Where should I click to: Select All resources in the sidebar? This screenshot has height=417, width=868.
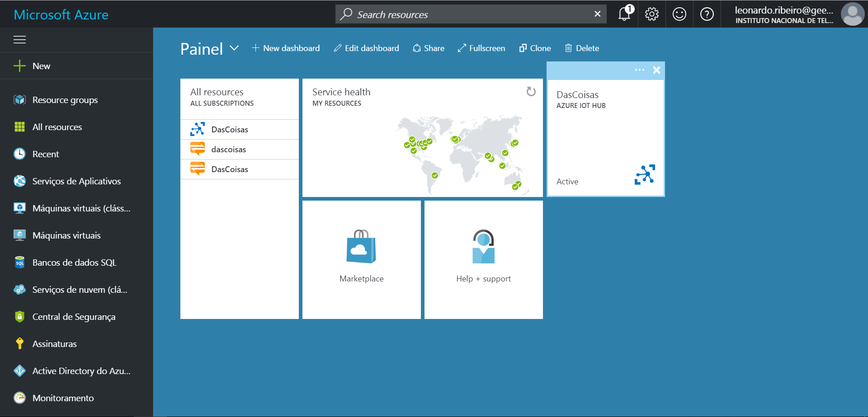(x=57, y=127)
